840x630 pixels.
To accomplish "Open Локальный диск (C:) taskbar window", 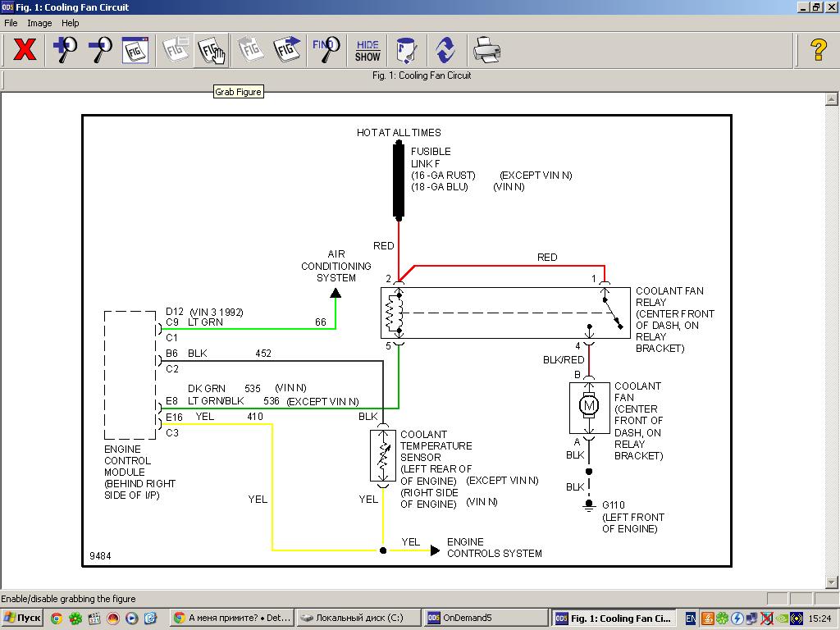I will pyautogui.click(x=357, y=619).
